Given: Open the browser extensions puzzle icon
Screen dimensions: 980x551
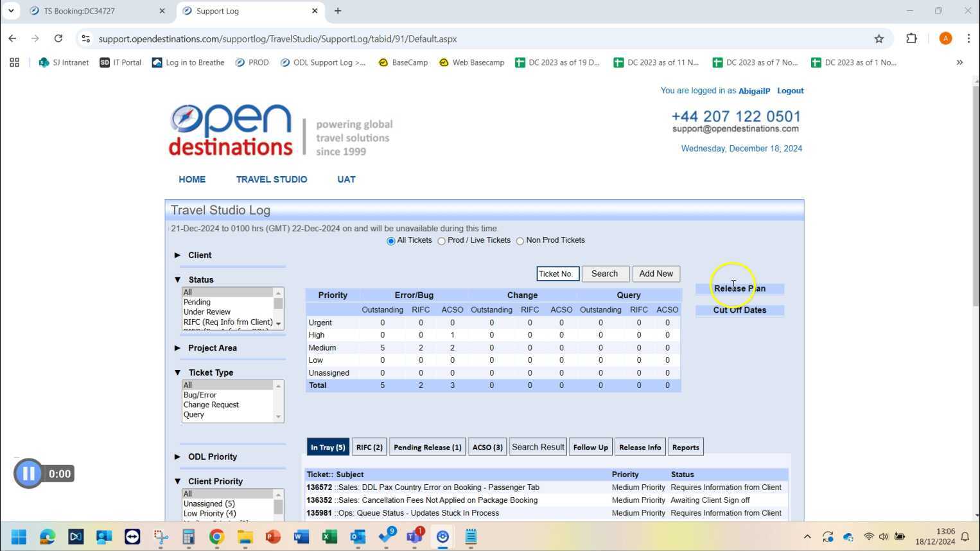Looking at the screenshot, I should [911, 39].
